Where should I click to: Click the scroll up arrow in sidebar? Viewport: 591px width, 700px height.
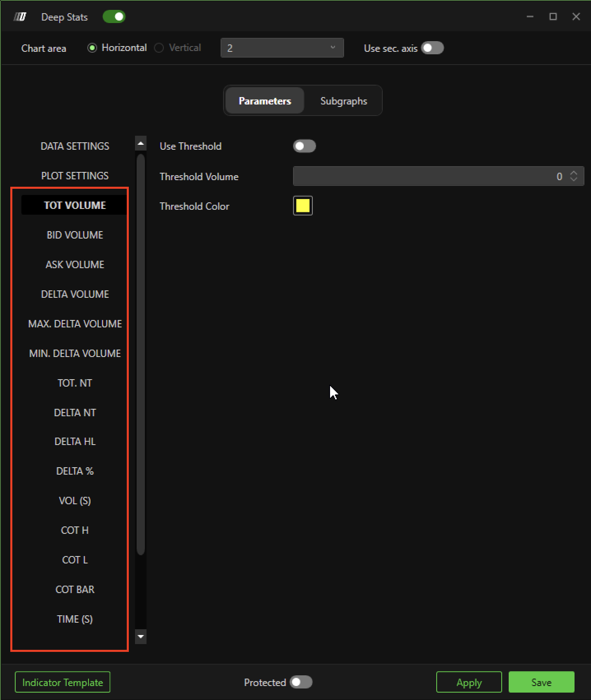coord(141,144)
